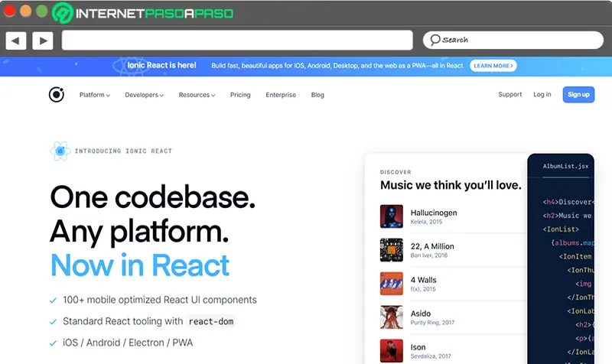Go to the Blog
This screenshot has height=364, width=612.
click(317, 95)
